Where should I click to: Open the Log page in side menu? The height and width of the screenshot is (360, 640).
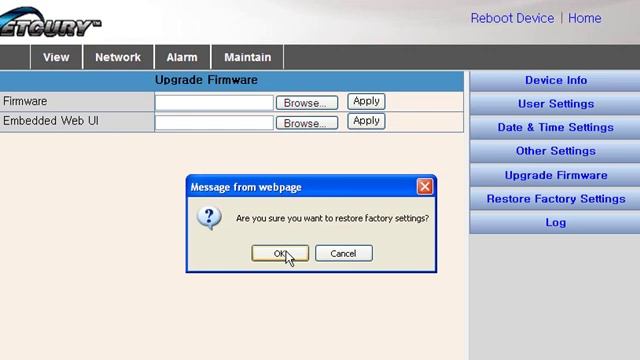click(556, 223)
